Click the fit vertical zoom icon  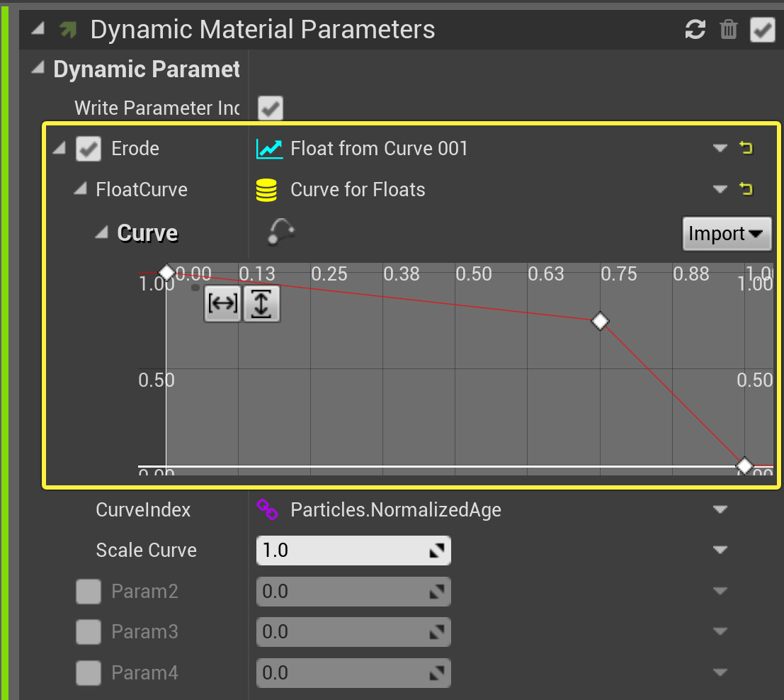[261, 304]
